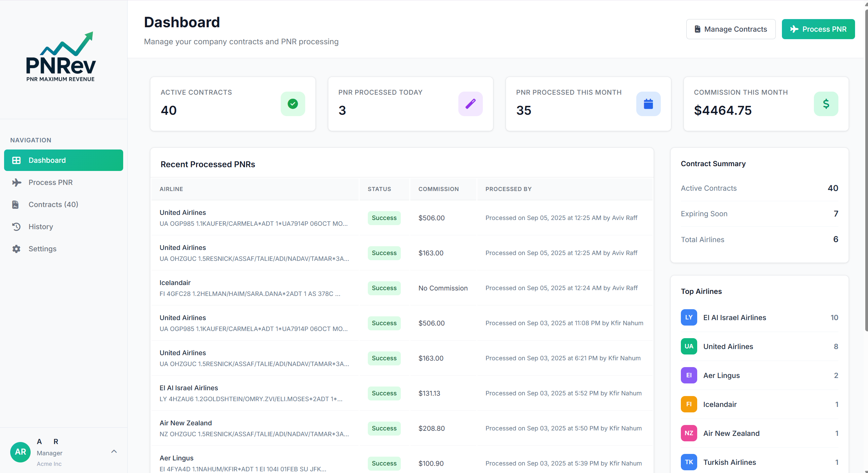Switch to the History section
Screen dimensions: 868x473
pyautogui.click(x=40, y=226)
